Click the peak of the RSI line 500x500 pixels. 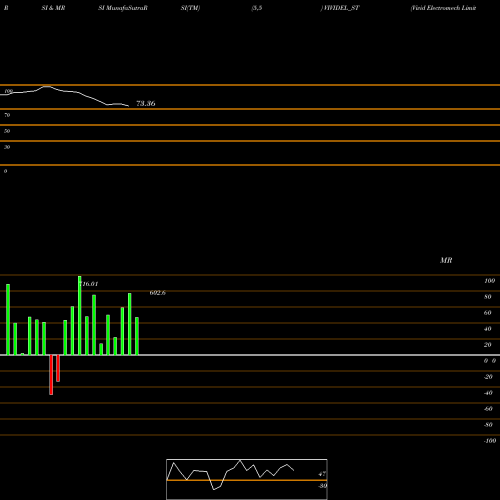(47, 86)
